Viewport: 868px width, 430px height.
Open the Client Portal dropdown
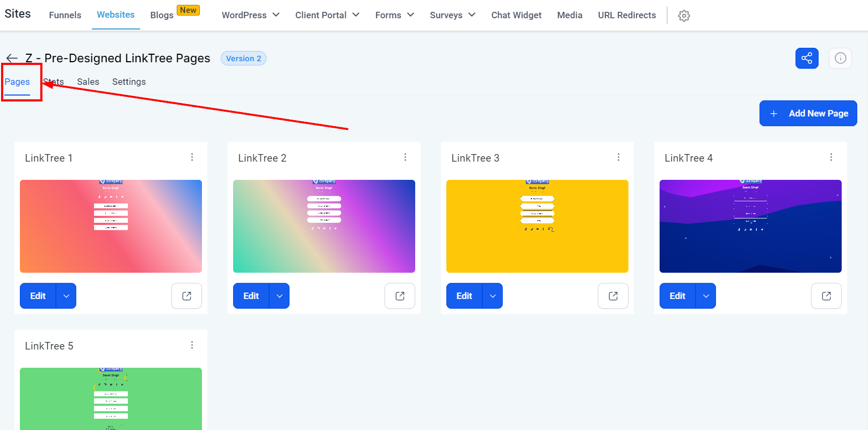pos(327,15)
